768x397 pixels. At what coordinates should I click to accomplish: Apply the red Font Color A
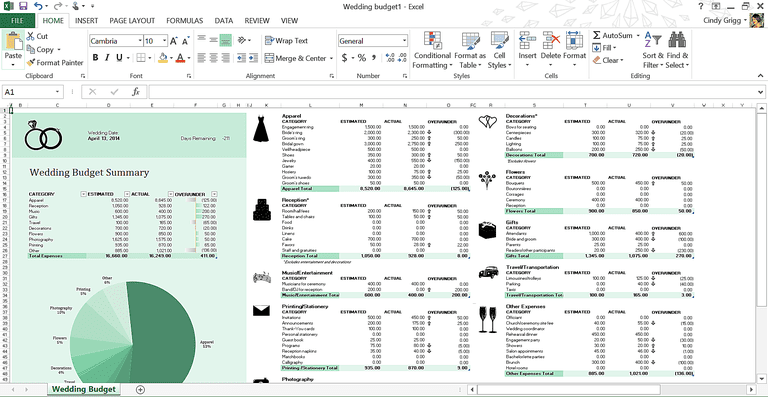click(180, 58)
